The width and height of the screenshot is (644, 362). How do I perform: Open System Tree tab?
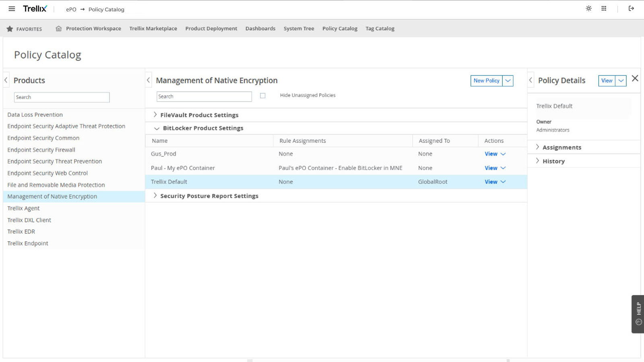[299, 29]
